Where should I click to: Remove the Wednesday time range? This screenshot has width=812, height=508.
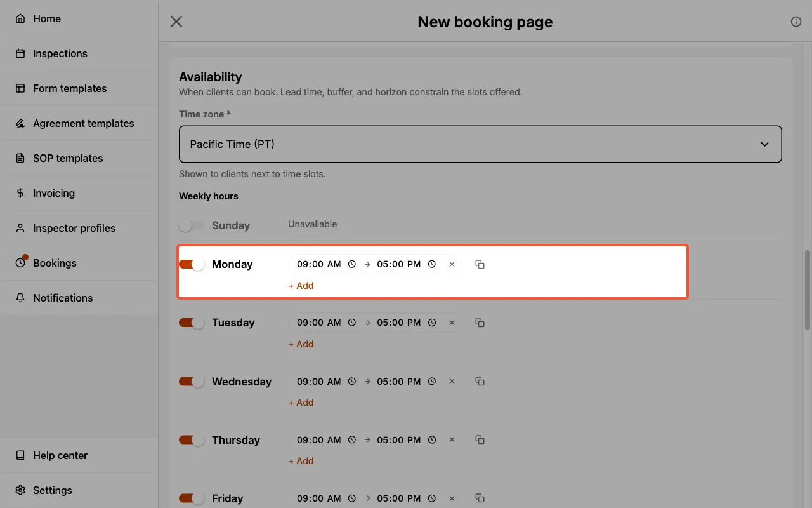[452, 382]
